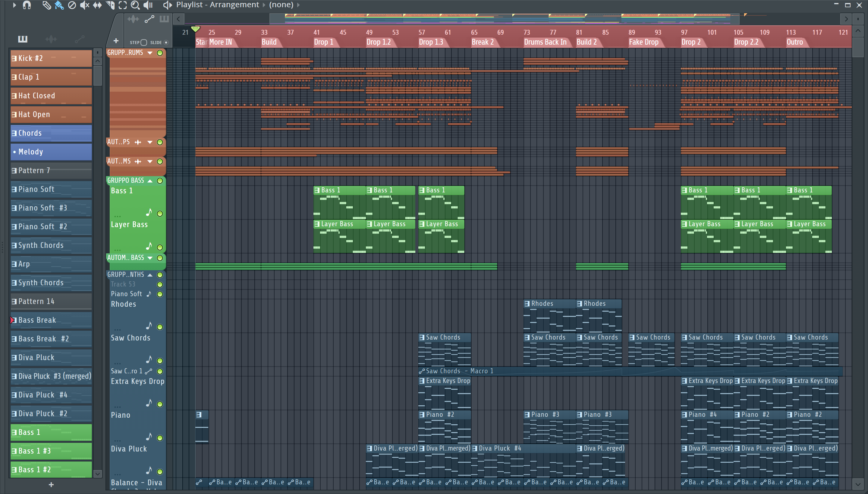Image resolution: width=868 pixels, height=494 pixels.
Task: Click pattern list scroll down arrow
Action: click(x=98, y=473)
